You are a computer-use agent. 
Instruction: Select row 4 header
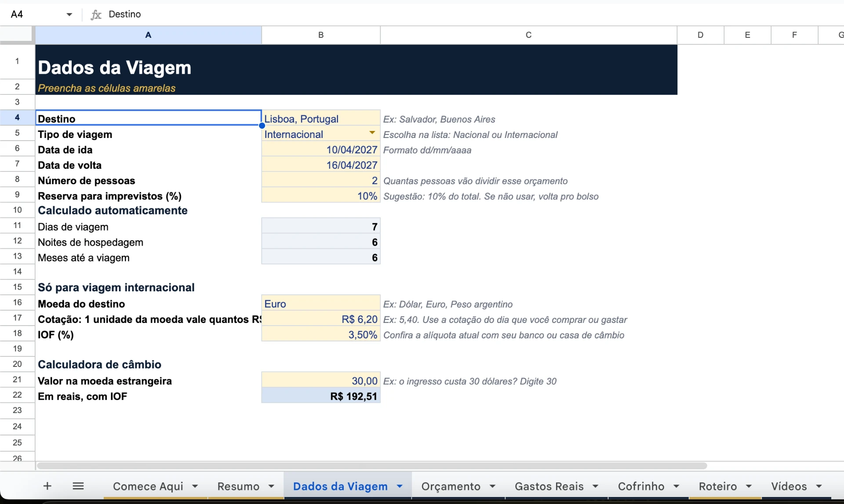click(x=17, y=117)
